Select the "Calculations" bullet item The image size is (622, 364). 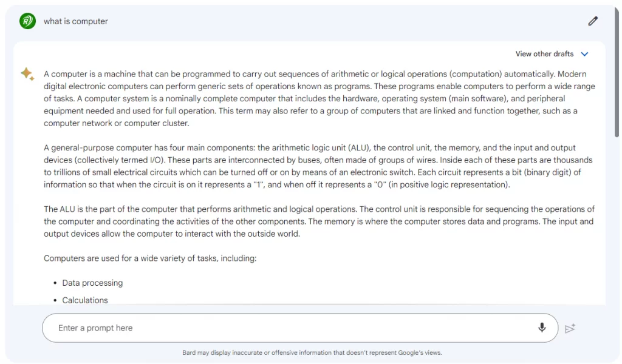[85, 300]
